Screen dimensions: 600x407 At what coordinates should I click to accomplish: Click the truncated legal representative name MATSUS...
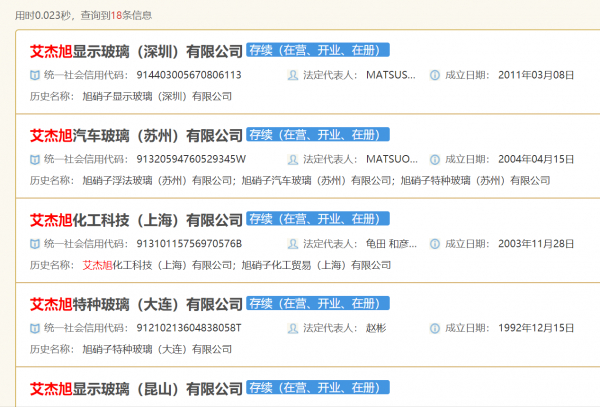pos(391,75)
